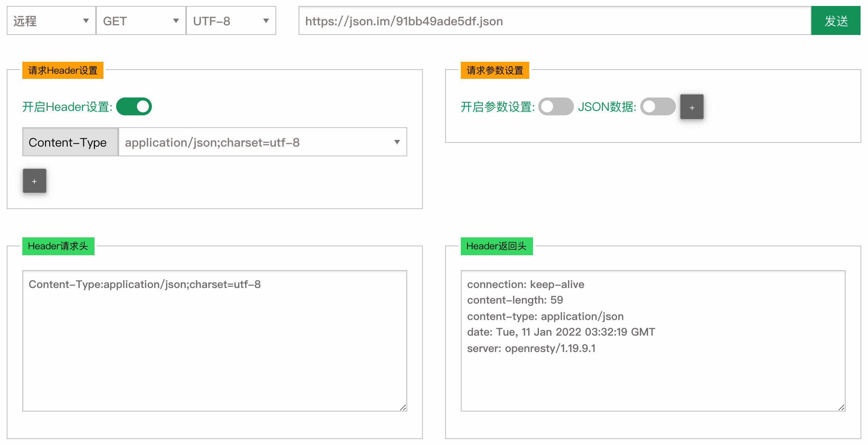
Task: Click the Content-Type header name field
Action: pyautogui.click(x=70, y=142)
